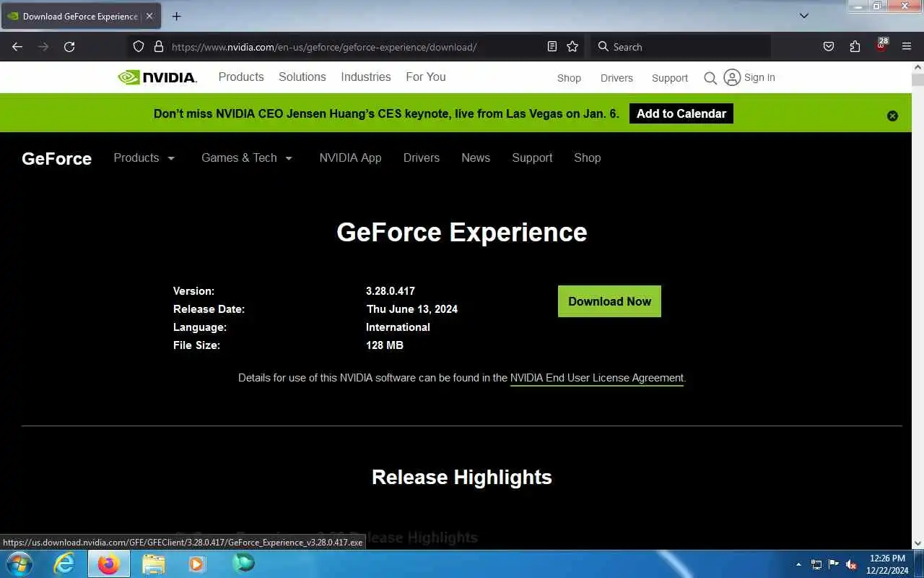This screenshot has width=924, height=578.
Task: Click Sign In text link
Action: click(x=759, y=77)
